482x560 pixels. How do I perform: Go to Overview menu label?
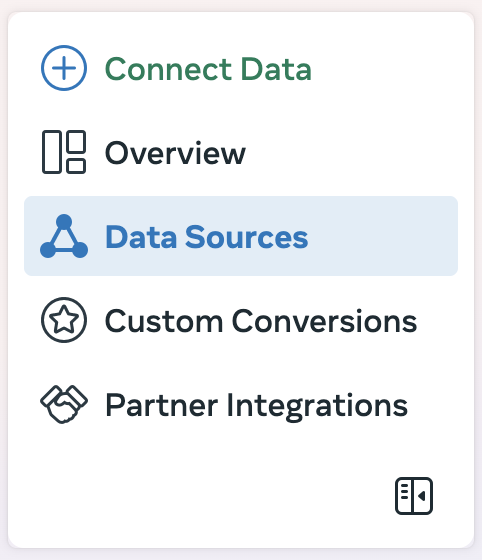click(x=175, y=153)
